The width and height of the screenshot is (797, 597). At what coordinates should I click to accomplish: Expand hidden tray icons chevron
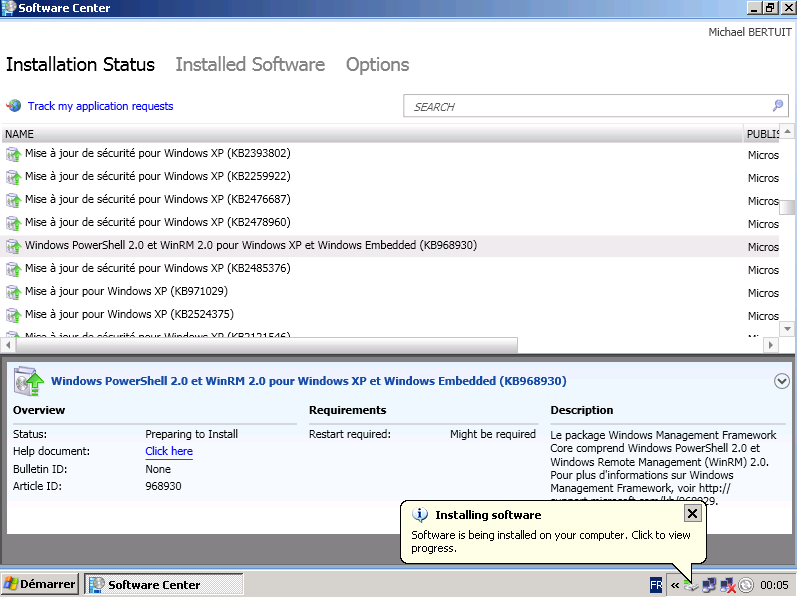[675, 585]
